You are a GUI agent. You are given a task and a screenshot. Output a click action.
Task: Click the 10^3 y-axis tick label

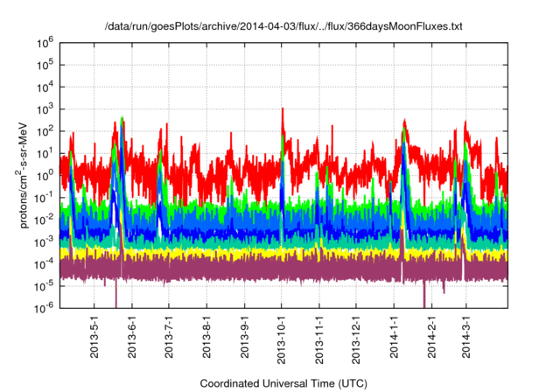click(46, 108)
